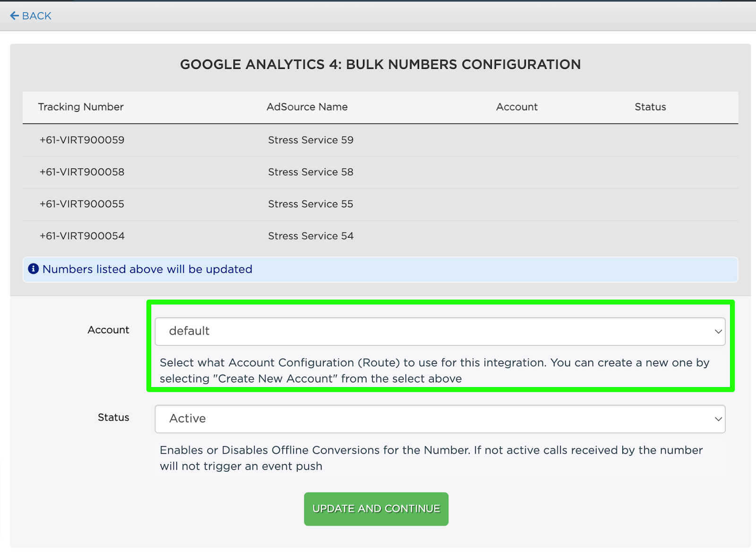Click the Tracking Number column header

81,107
